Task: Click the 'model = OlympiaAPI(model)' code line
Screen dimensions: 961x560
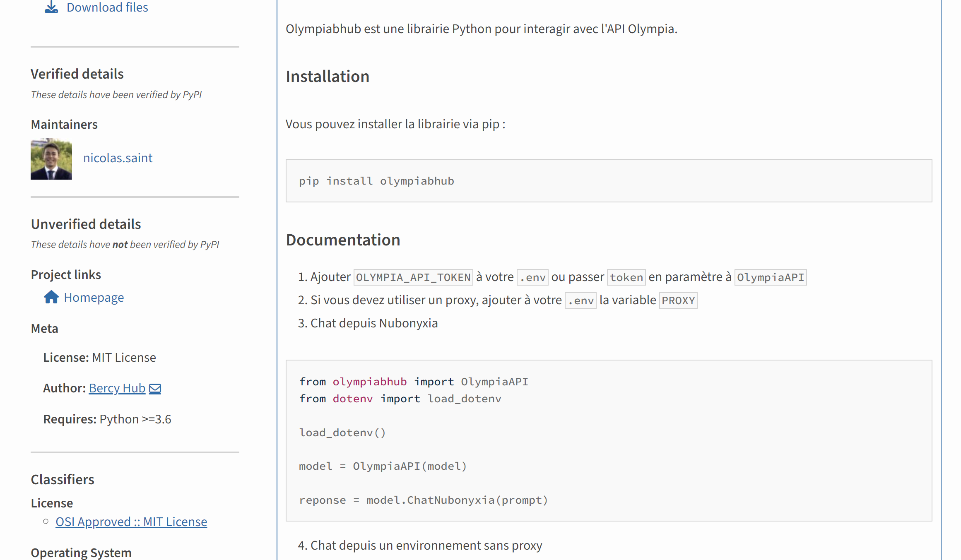Action: tap(383, 466)
